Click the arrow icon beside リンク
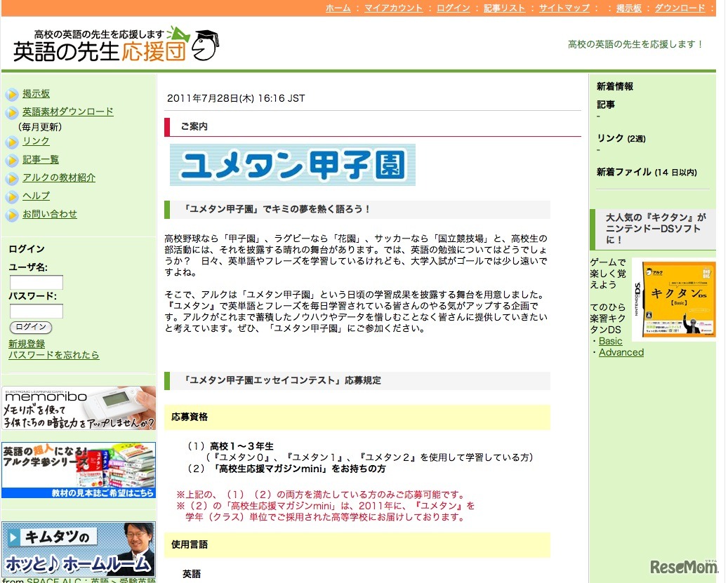This screenshot has width=728, height=583. click(x=12, y=142)
